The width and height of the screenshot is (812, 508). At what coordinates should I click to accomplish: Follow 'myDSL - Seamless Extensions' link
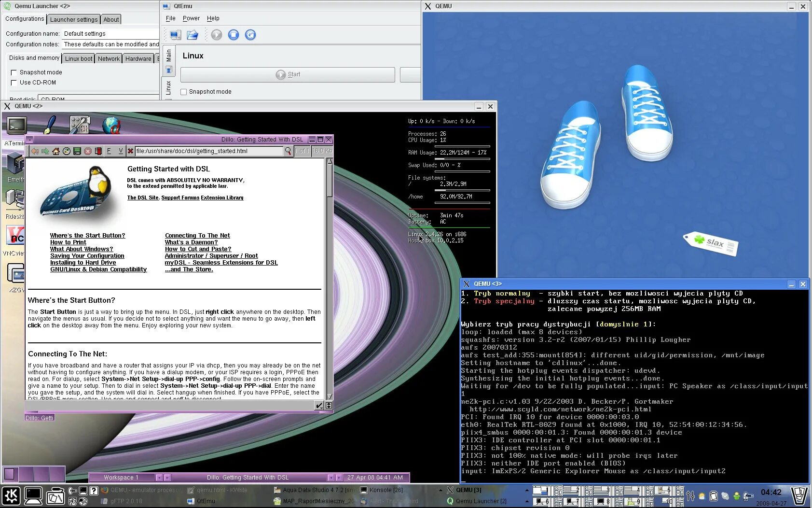pyautogui.click(x=221, y=263)
